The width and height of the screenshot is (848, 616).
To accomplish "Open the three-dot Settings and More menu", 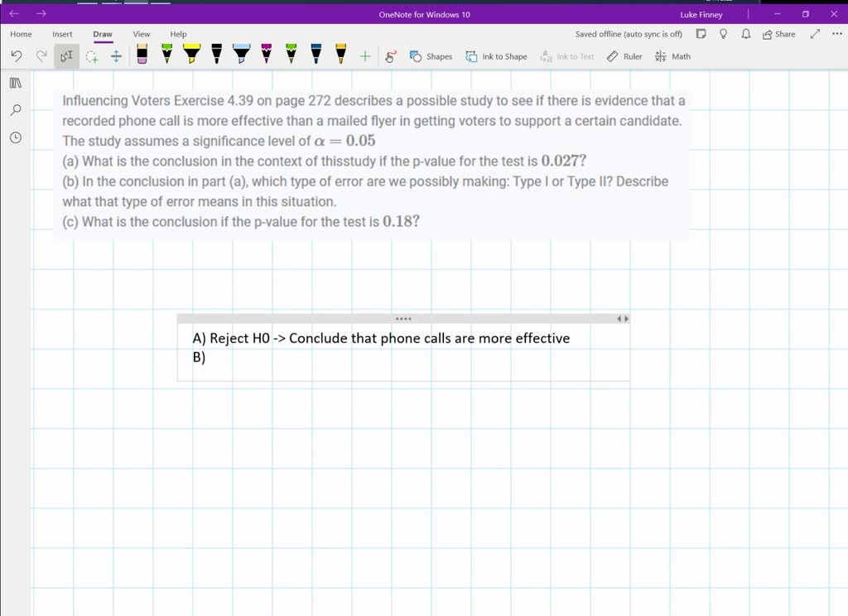I will (x=836, y=34).
